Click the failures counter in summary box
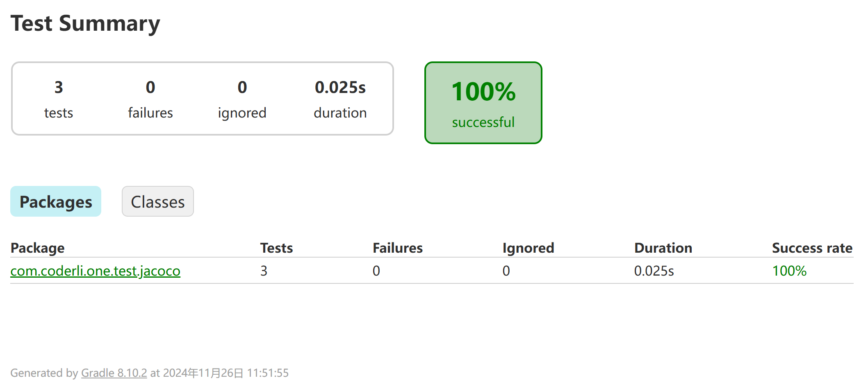The image size is (868, 387). (x=150, y=98)
